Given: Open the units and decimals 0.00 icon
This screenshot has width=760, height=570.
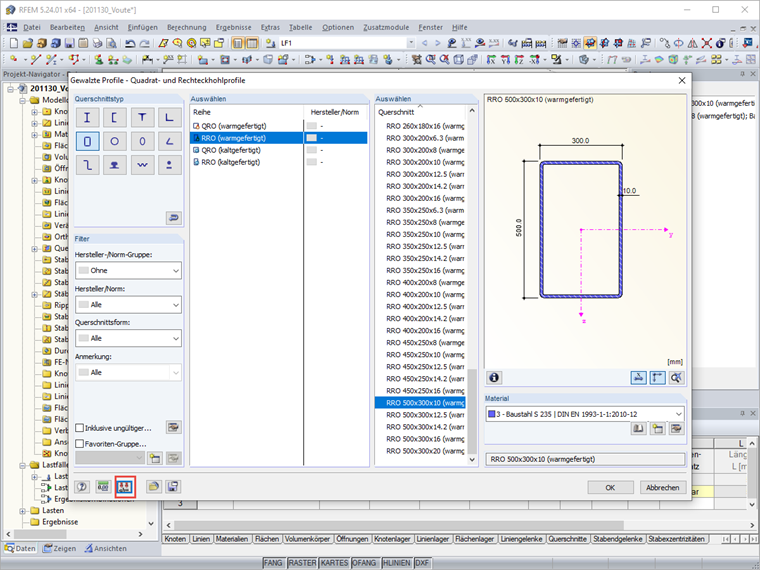Looking at the screenshot, I should point(103,487).
